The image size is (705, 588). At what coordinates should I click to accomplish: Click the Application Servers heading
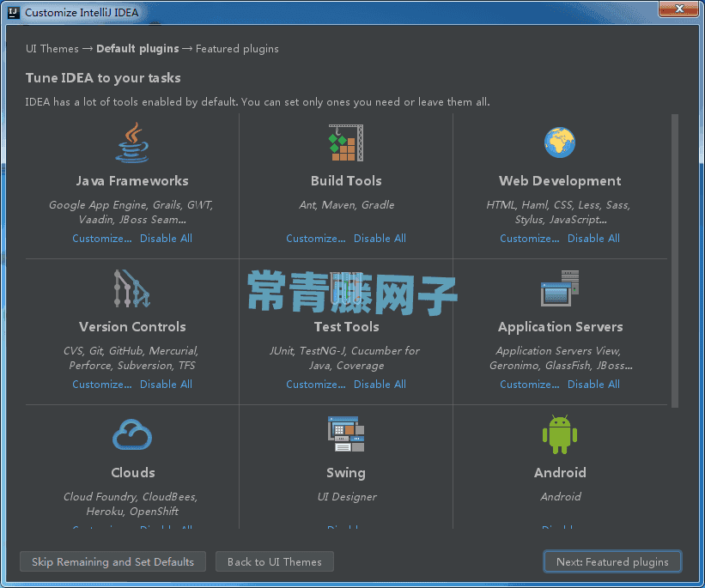click(x=560, y=327)
